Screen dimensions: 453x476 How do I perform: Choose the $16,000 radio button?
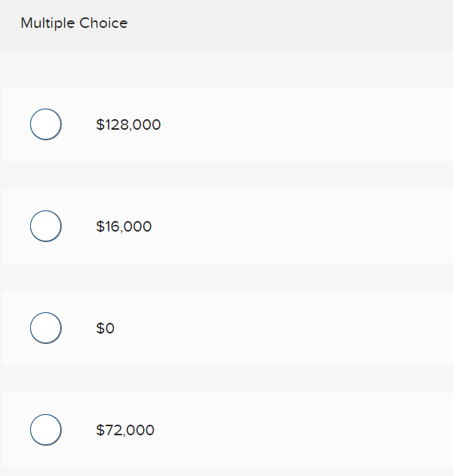45,226
